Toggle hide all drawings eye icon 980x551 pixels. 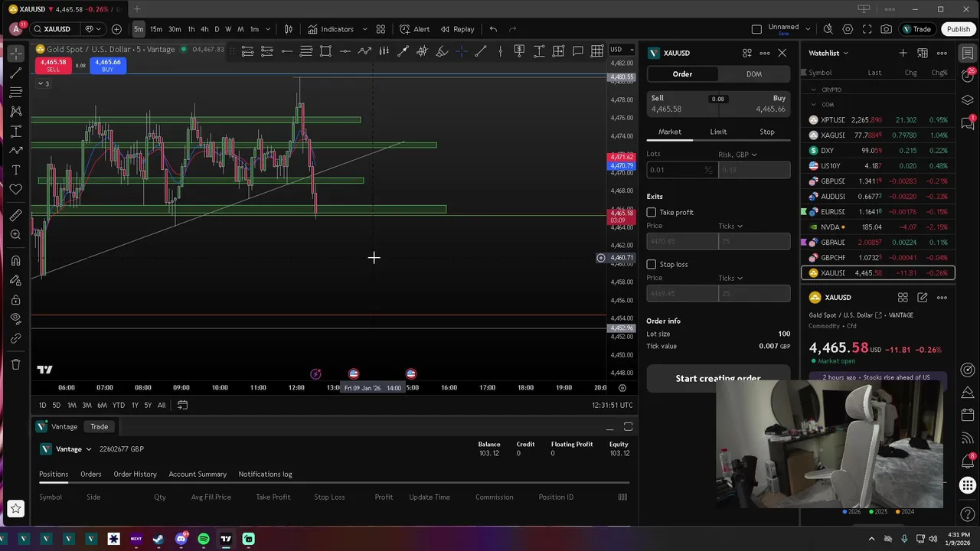[15, 318]
